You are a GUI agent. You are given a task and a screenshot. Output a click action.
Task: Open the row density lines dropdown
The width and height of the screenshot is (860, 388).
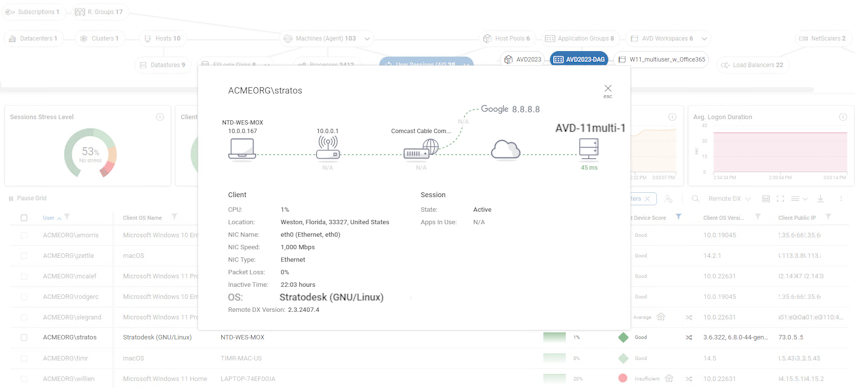(x=800, y=199)
